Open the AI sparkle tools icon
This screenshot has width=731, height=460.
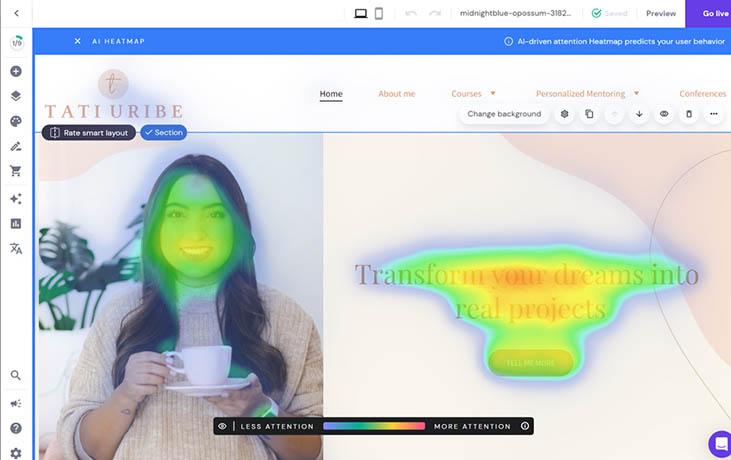point(16,199)
